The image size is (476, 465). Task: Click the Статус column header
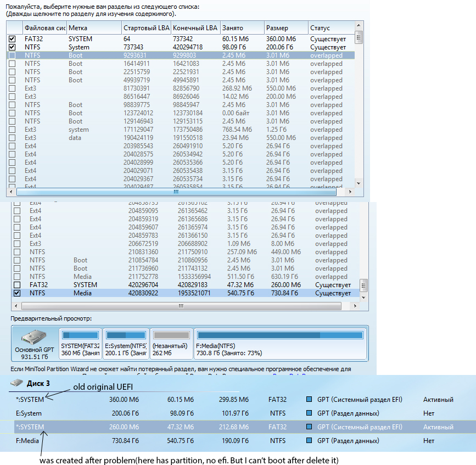click(x=329, y=28)
